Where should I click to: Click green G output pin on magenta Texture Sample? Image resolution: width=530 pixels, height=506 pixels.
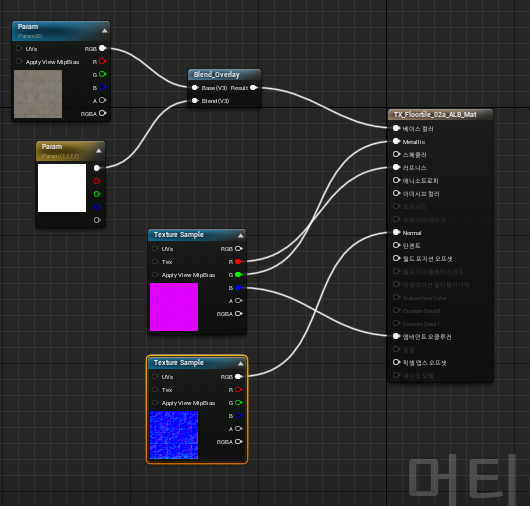(239, 274)
